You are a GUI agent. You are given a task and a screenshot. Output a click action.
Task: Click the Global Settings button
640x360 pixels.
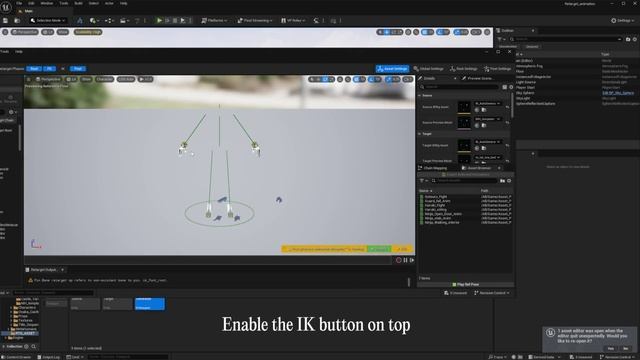coord(429,69)
